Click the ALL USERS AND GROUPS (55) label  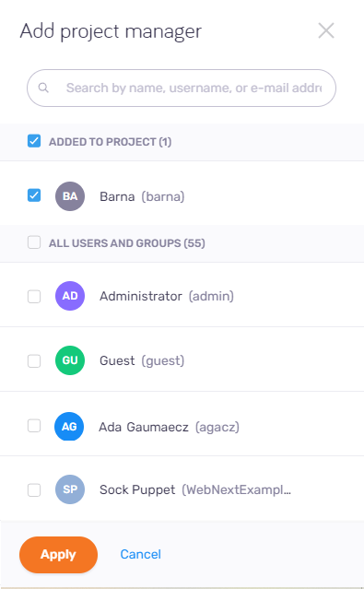click(127, 243)
